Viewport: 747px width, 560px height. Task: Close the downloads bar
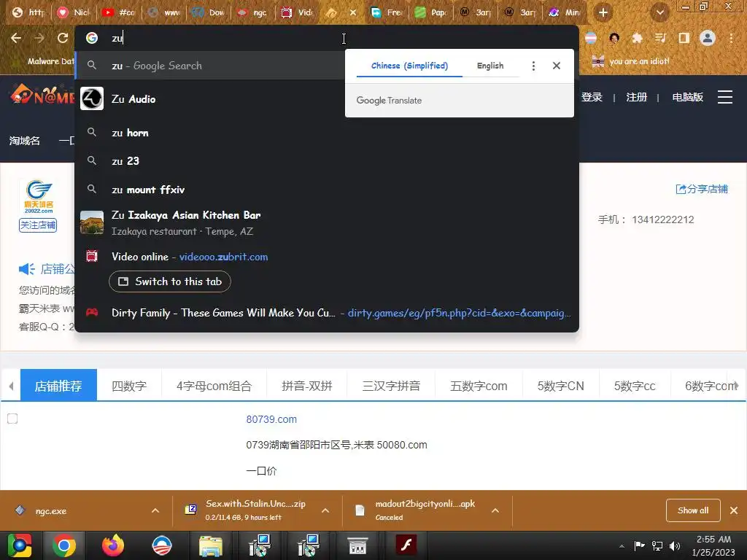point(734,510)
